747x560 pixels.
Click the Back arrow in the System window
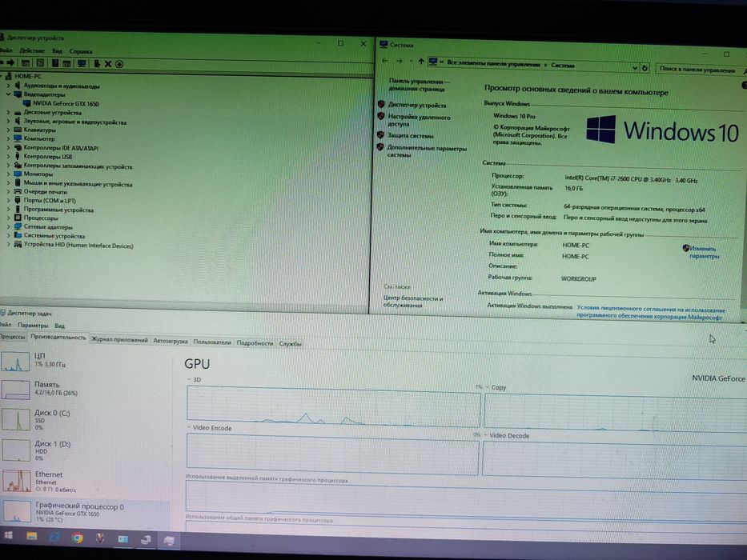click(x=385, y=61)
